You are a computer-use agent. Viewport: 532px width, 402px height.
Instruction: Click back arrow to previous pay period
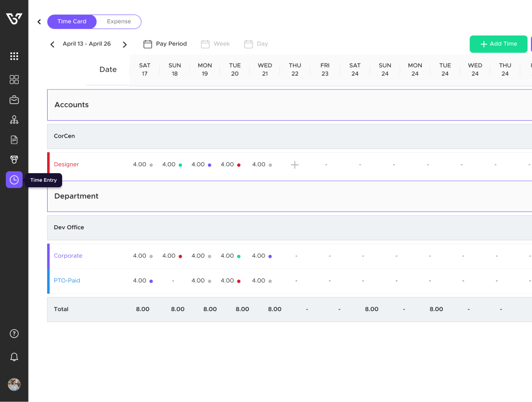click(52, 44)
